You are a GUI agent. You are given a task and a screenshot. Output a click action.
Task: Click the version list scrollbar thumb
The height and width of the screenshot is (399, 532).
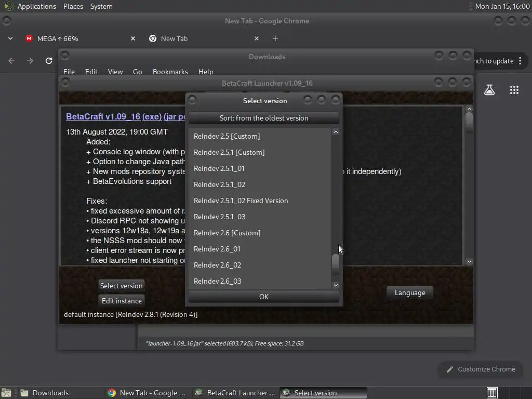coord(336,263)
